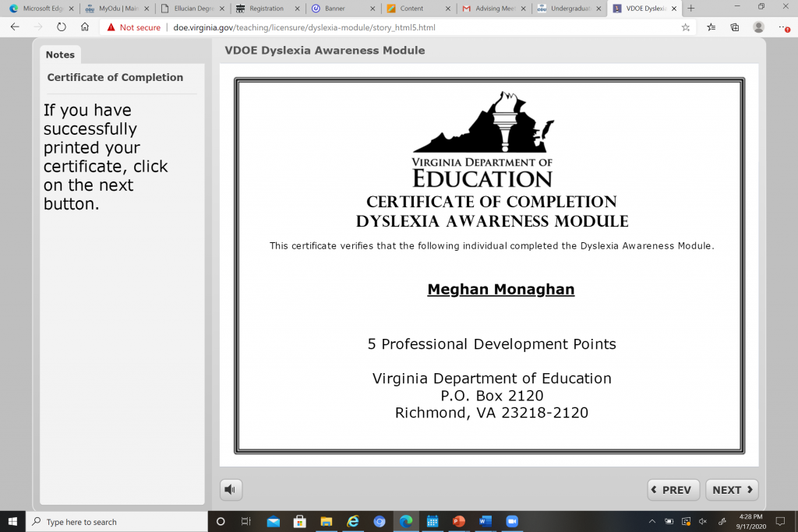Switch to the Registration browser tab
The height and width of the screenshot is (532, 798).
(x=265, y=9)
